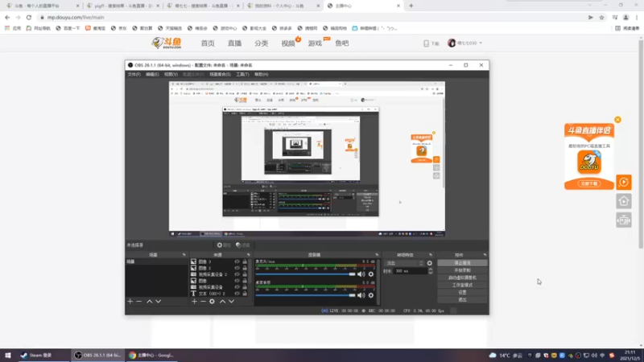This screenshot has height=362, width=644.
Task: Open the 视图(V) menu in OBS
Action: click(x=171, y=74)
